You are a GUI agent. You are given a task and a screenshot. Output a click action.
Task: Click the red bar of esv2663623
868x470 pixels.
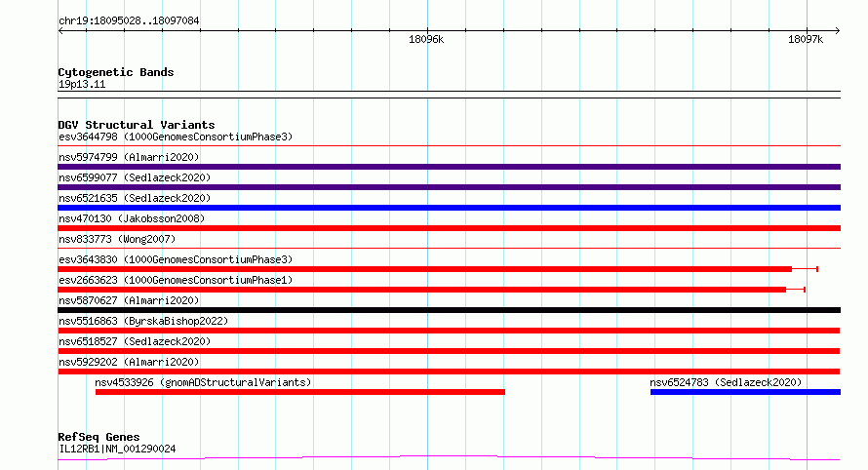(x=422, y=290)
